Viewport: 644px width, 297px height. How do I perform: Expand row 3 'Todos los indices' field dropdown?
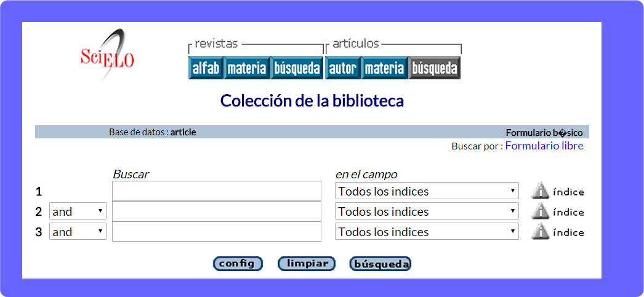click(x=427, y=232)
